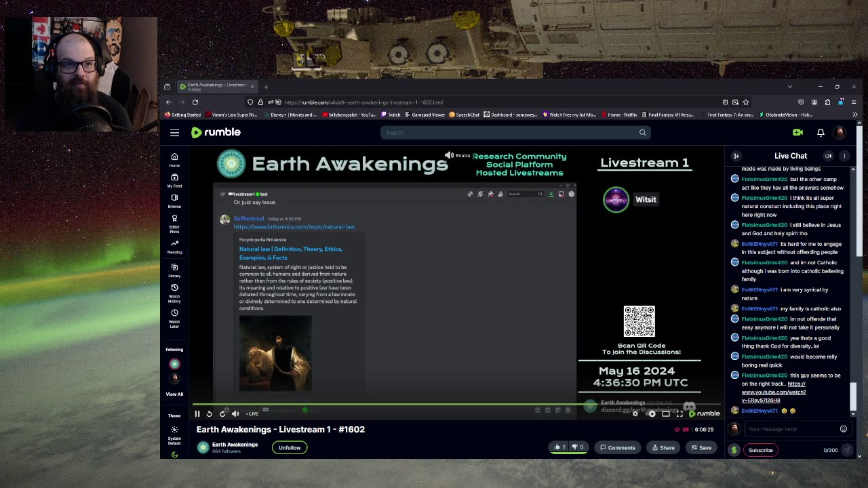Collapse the Live Chat panel
The height and width of the screenshot is (488, 868).
tap(736, 156)
